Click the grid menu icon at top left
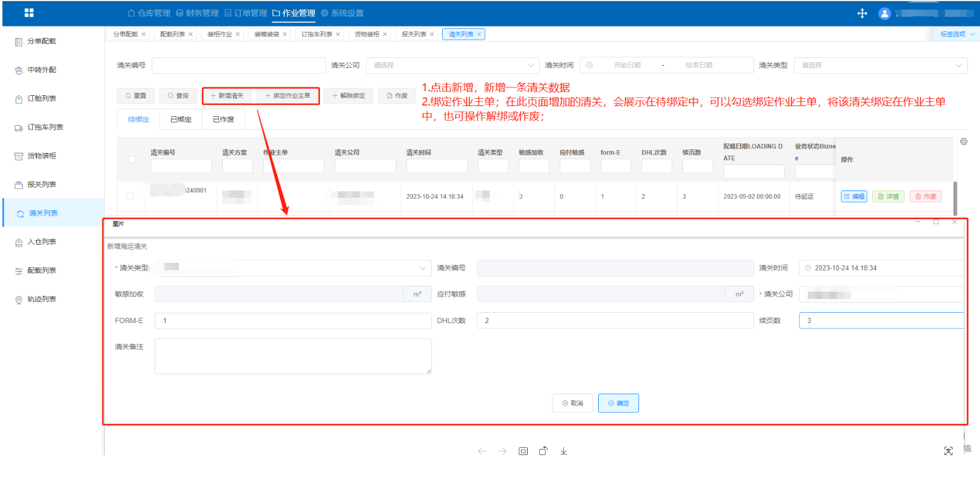The height and width of the screenshot is (481, 980). 29,13
